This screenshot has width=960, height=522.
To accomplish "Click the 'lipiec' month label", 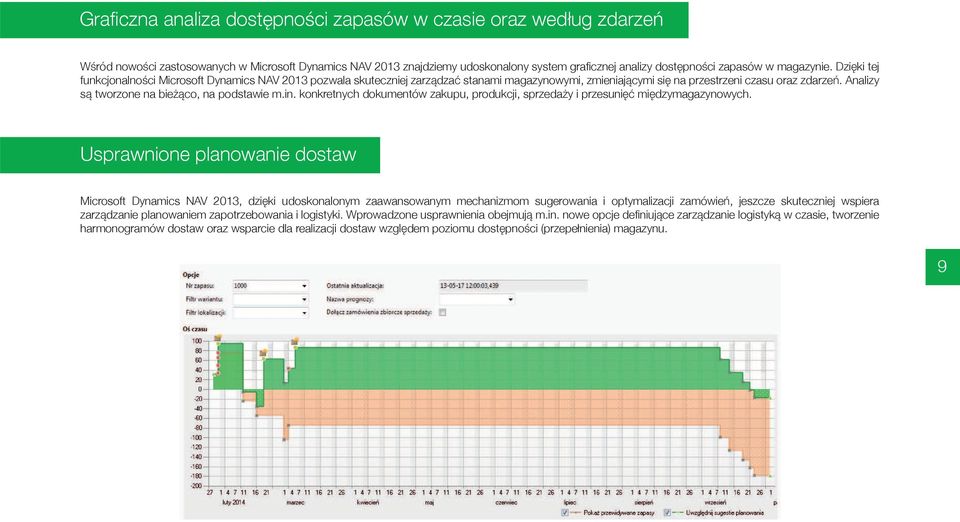I will point(570,502).
